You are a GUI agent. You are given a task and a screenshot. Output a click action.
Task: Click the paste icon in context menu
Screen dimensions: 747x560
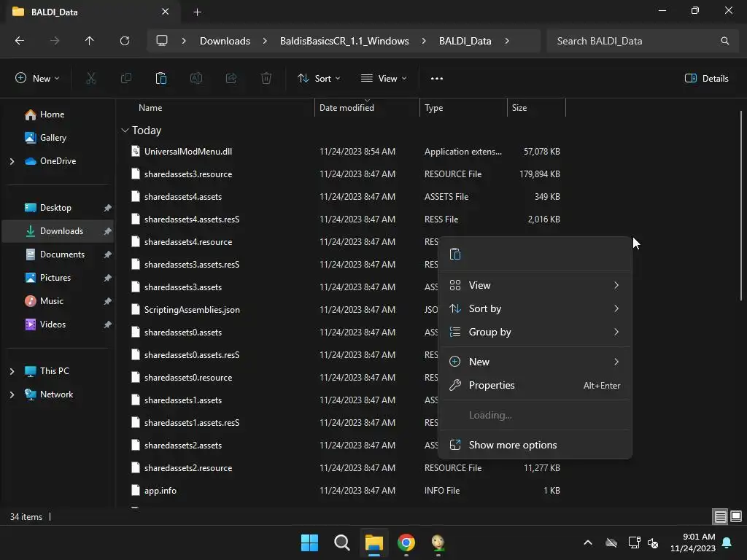point(455,254)
